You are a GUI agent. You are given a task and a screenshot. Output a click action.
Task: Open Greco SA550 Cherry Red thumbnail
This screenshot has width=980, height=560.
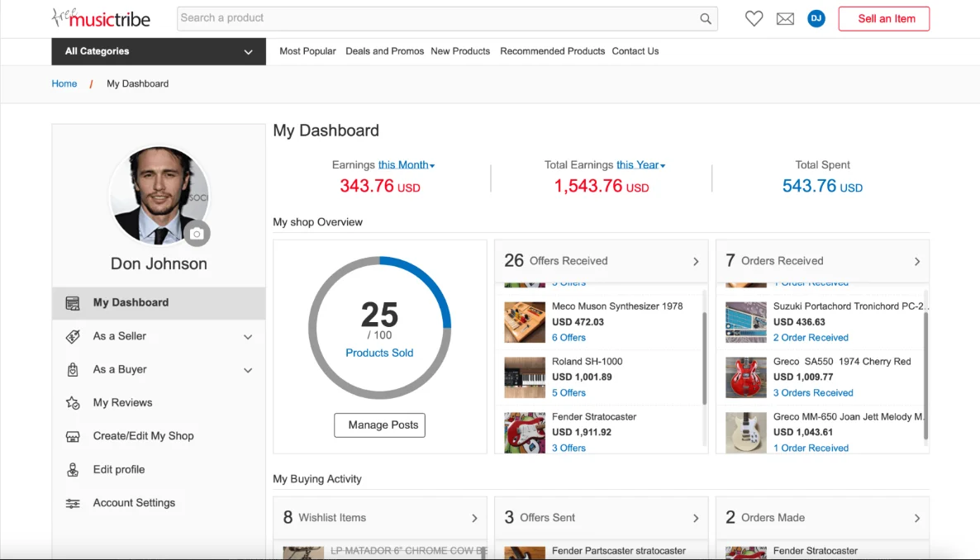746,377
